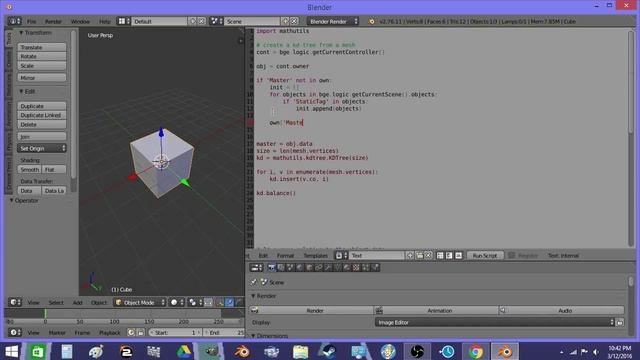
Task: Open Google Drive from the taskbar
Action: 184,351
